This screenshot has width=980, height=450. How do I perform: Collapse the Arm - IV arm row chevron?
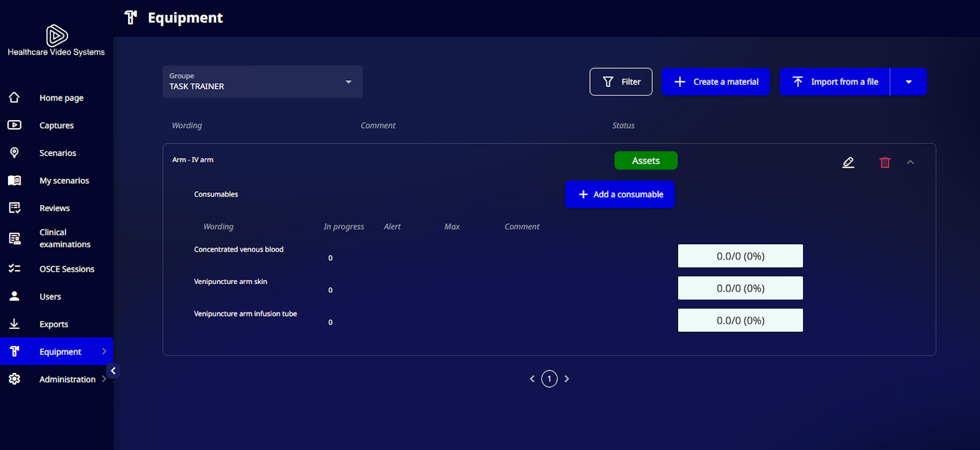point(910,162)
